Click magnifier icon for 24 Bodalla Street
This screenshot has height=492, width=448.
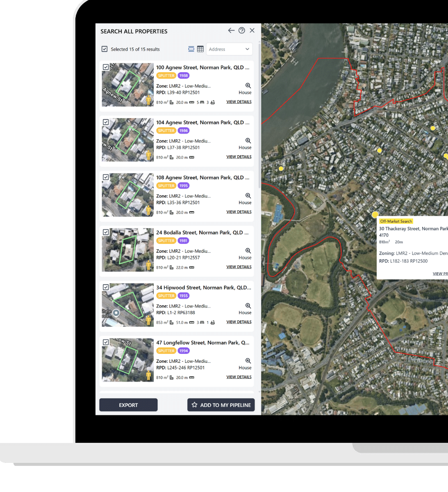click(x=248, y=251)
